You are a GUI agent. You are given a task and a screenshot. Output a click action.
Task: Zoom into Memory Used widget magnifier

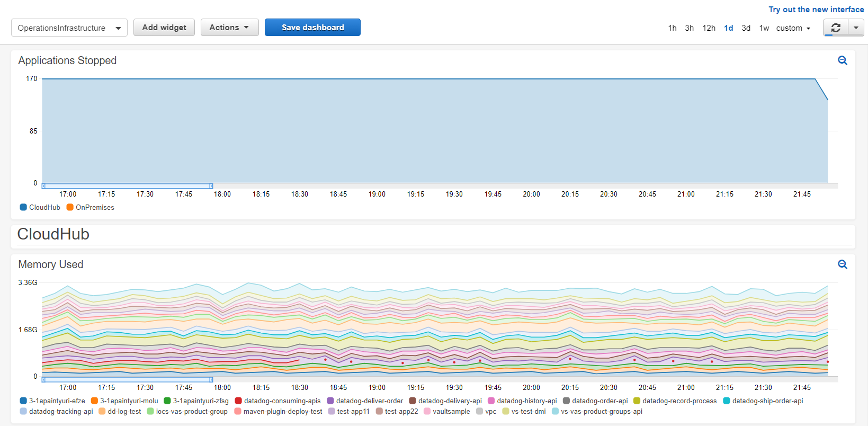tap(843, 264)
